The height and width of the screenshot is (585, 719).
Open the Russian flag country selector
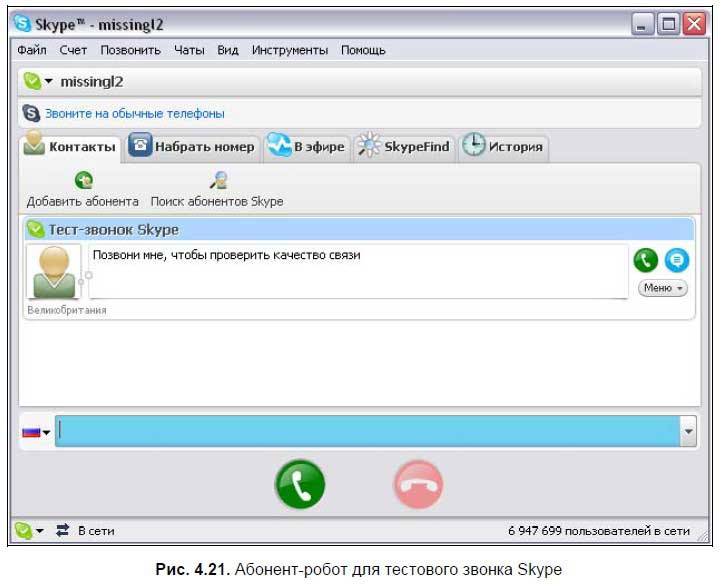(36, 432)
